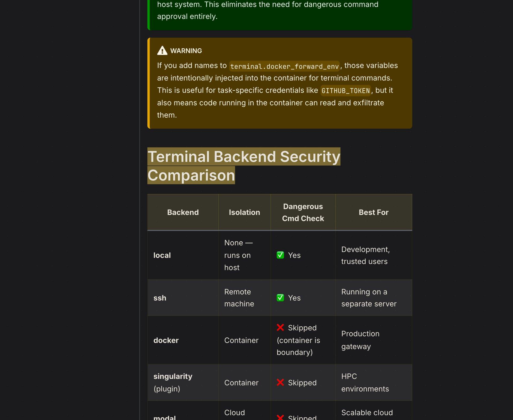Click "Skipped (container is boundary)" text
The width and height of the screenshot is (513, 420).
pos(298,340)
